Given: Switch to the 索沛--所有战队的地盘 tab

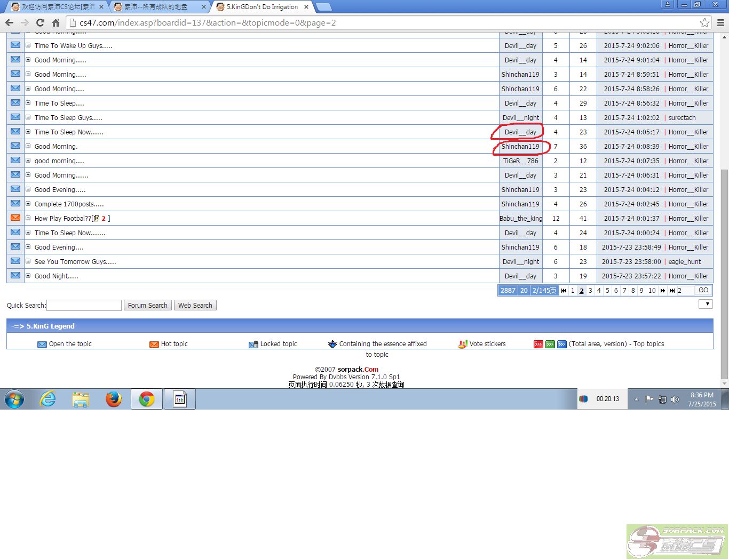Looking at the screenshot, I should 159,7.
